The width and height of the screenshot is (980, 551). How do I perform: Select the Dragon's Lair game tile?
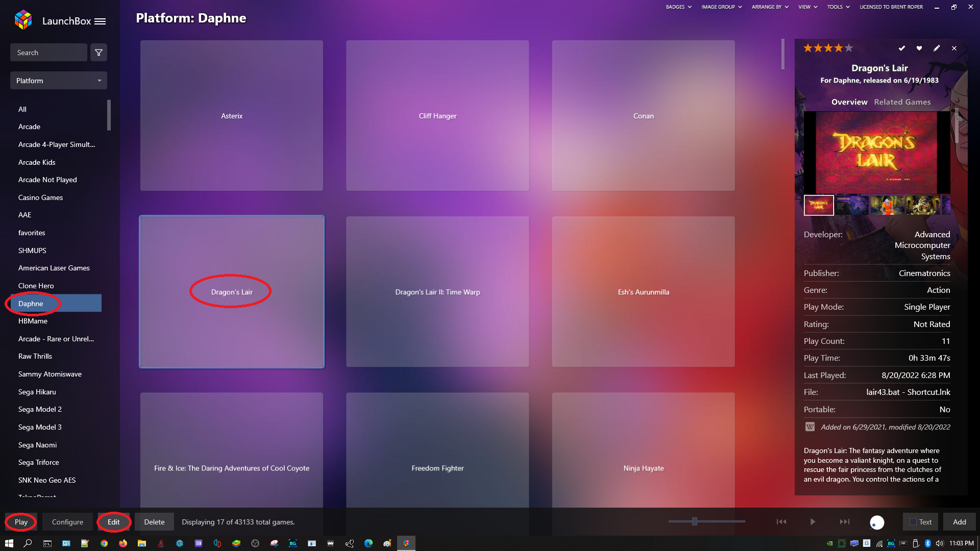232,292
